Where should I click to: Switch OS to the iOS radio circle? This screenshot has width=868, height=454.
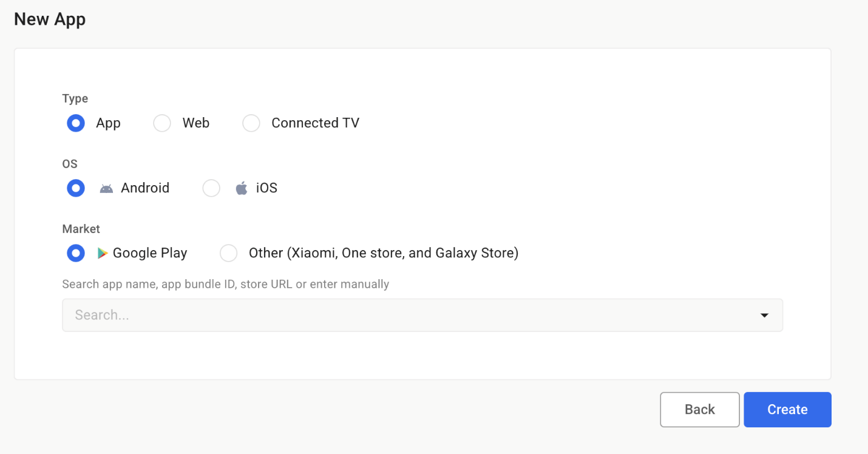[211, 188]
